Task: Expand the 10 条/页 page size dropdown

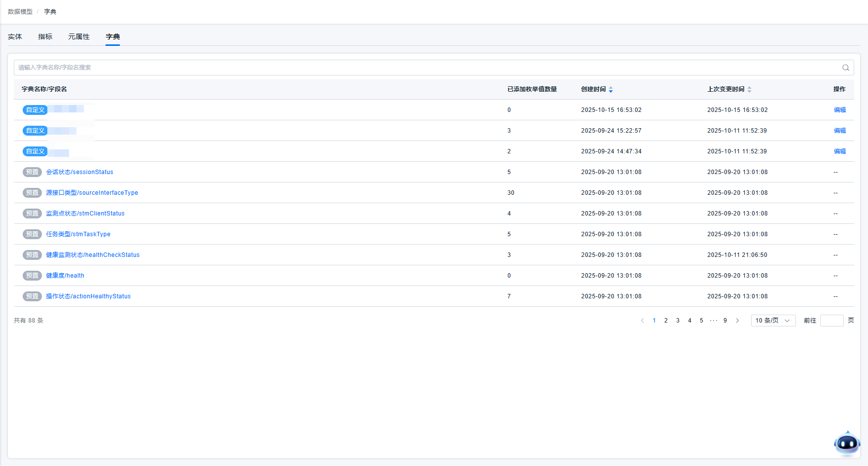Action: pos(773,321)
